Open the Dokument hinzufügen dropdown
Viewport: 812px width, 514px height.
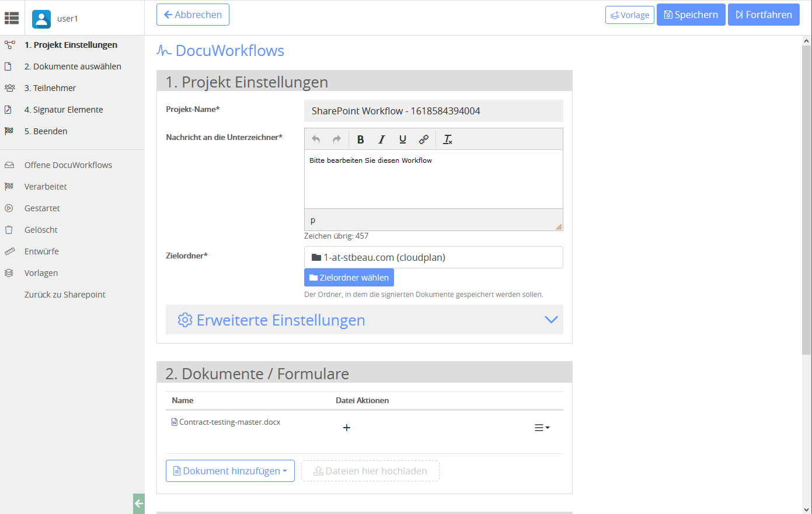[x=229, y=471]
